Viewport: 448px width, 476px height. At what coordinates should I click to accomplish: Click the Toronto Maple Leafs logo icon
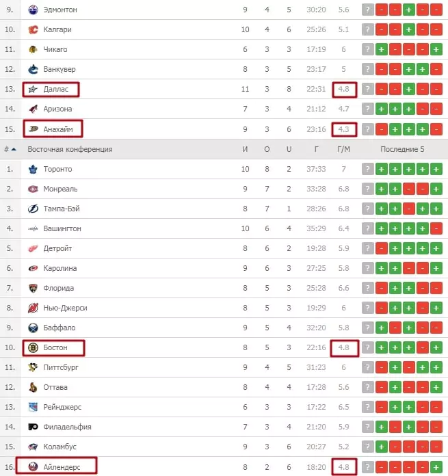tap(33, 169)
